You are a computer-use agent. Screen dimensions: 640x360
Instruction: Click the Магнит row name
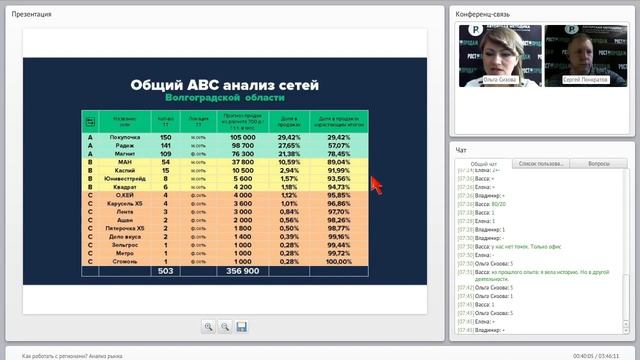click(x=125, y=154)
